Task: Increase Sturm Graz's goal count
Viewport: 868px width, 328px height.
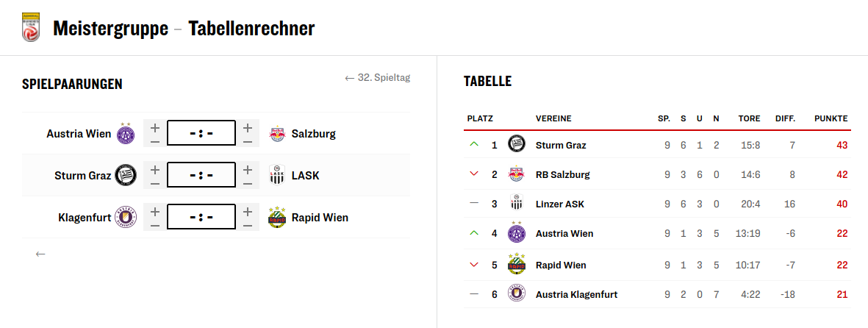Action: (x=154, y=168)
